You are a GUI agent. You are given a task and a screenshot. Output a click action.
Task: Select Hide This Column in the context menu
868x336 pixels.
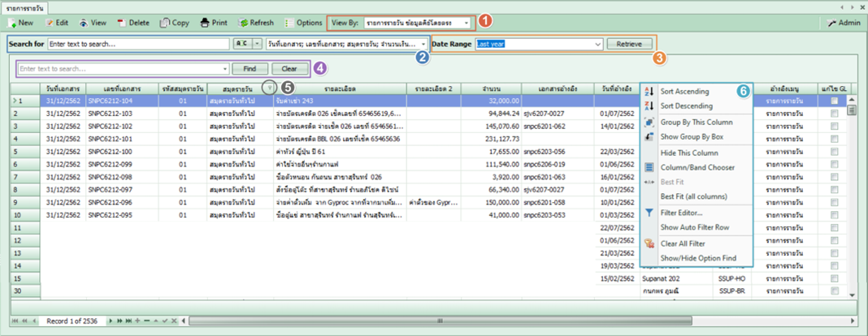688,153
